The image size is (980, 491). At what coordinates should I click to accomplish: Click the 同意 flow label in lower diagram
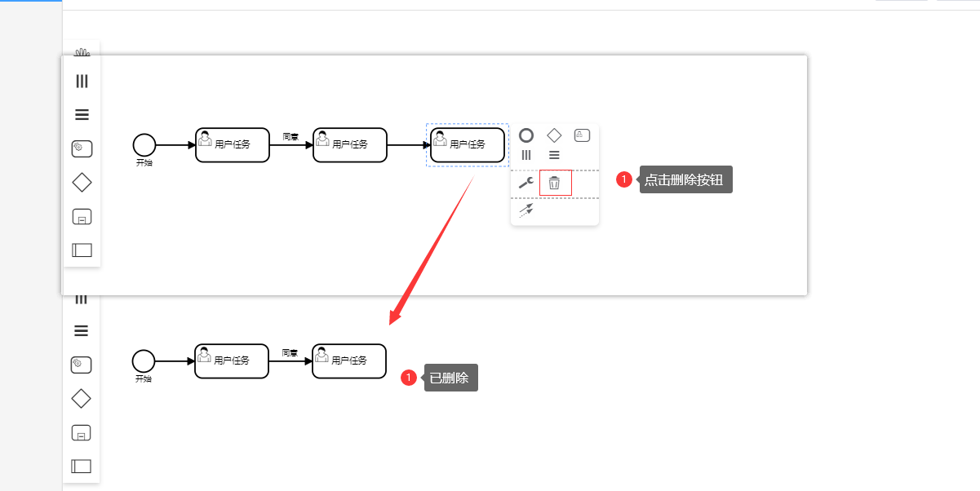tap(290, 353)
